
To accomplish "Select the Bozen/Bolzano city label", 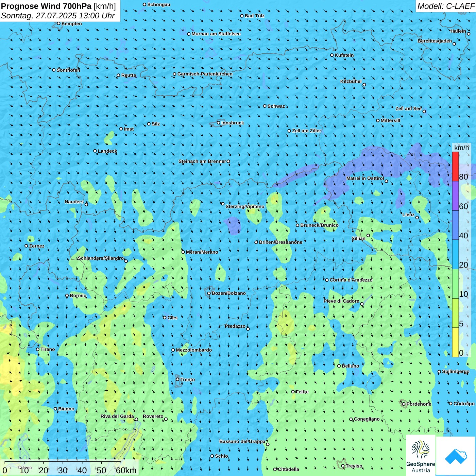I will 228,293.
